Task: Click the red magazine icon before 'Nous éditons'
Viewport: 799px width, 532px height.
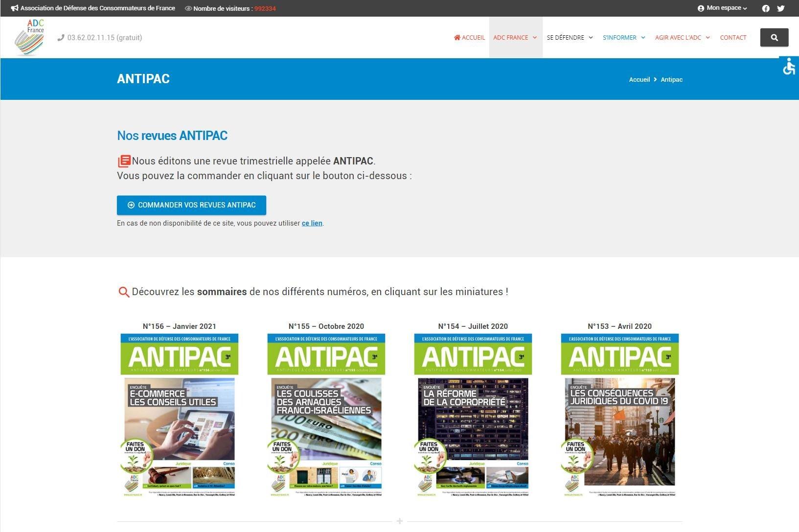Action: click(x=124, y=161)
